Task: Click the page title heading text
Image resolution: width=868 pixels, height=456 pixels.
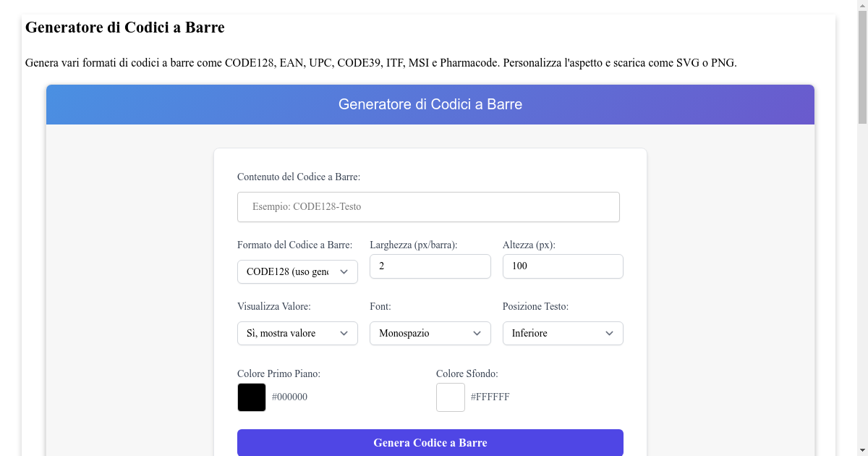Action: 124,28
